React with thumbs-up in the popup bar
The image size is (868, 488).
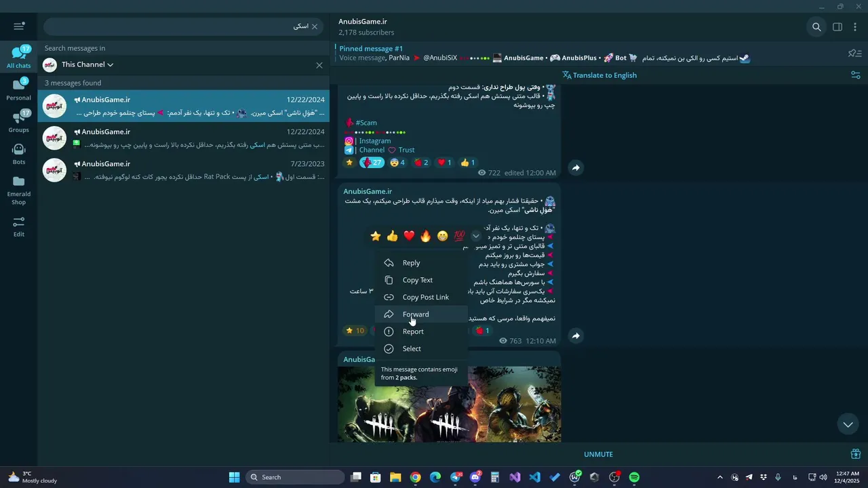click(x=393, y=236)
